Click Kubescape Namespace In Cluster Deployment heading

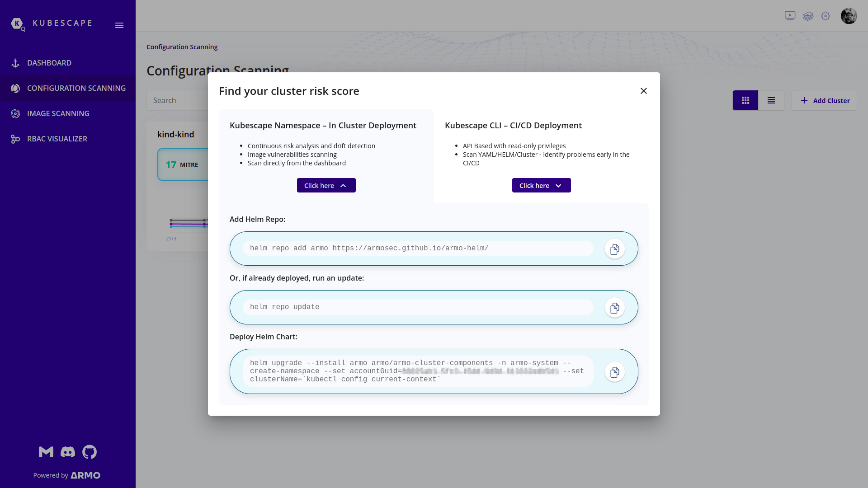(x=323, y=125)
